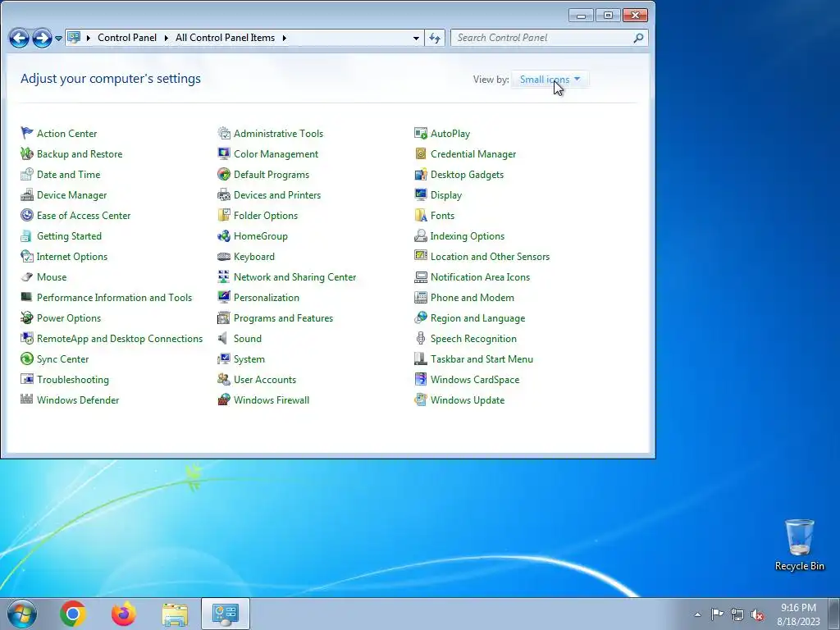Expand arrow after Control Panel breadcrumb

pos(166,38)
